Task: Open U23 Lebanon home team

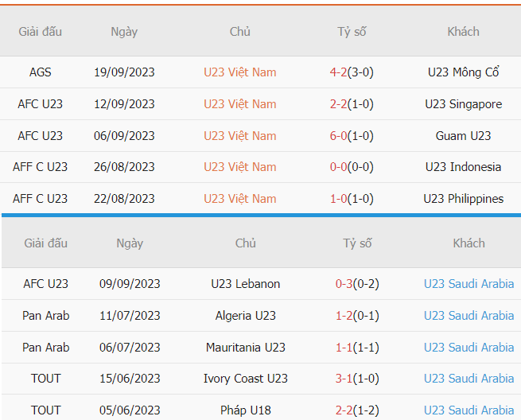Action: 245,284
